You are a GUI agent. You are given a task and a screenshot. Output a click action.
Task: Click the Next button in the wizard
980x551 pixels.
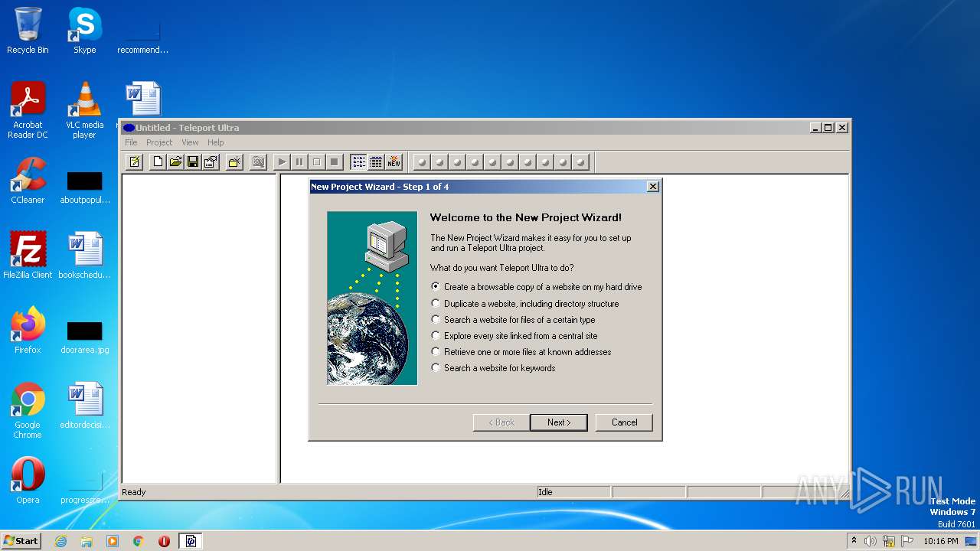pos(559,422)
